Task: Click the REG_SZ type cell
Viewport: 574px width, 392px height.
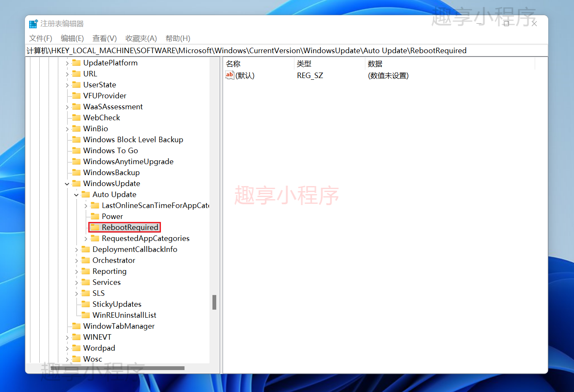Action: pyautogui.click(x=310, y=76)
